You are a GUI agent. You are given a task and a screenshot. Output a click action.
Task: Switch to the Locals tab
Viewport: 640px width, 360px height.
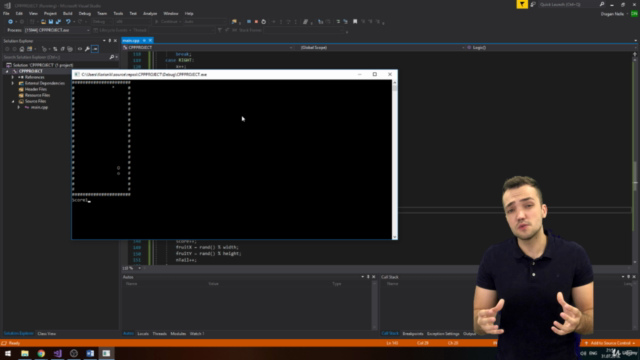tap(143, 334)
